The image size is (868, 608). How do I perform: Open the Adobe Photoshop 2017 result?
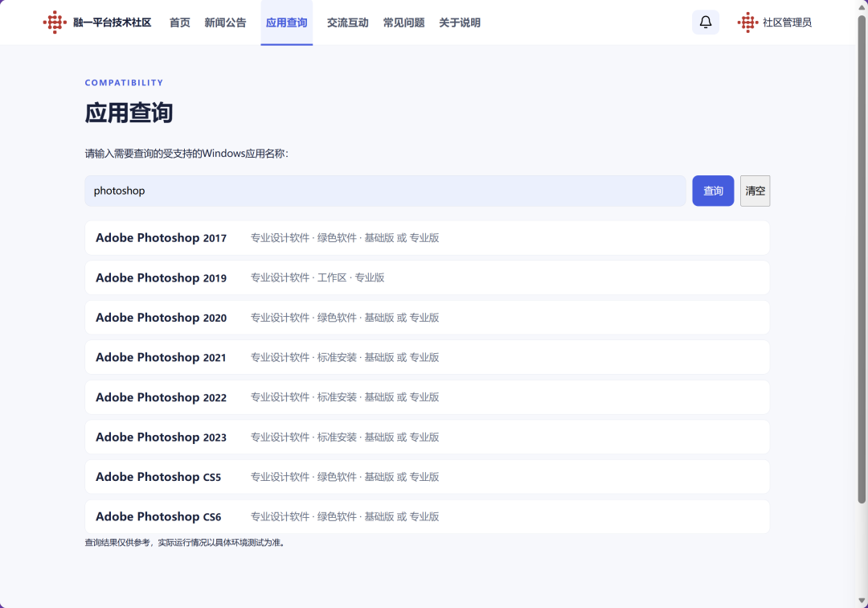pos(428,237)
